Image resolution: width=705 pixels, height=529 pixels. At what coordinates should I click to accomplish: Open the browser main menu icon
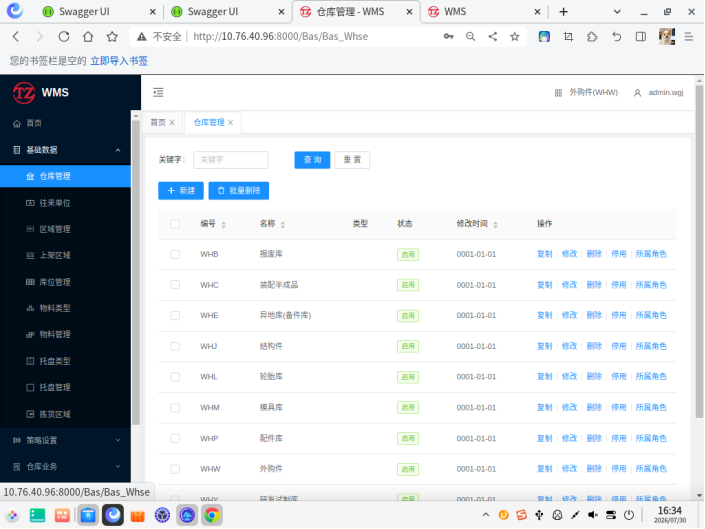point(689,36)
